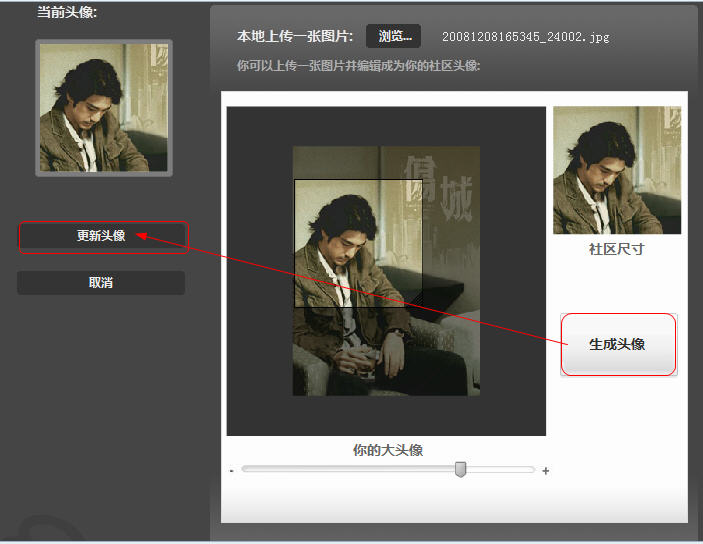This screenshot has width=703, height=544.
Task: Click the minus end of zoom slider
Action: pos(231,470)
